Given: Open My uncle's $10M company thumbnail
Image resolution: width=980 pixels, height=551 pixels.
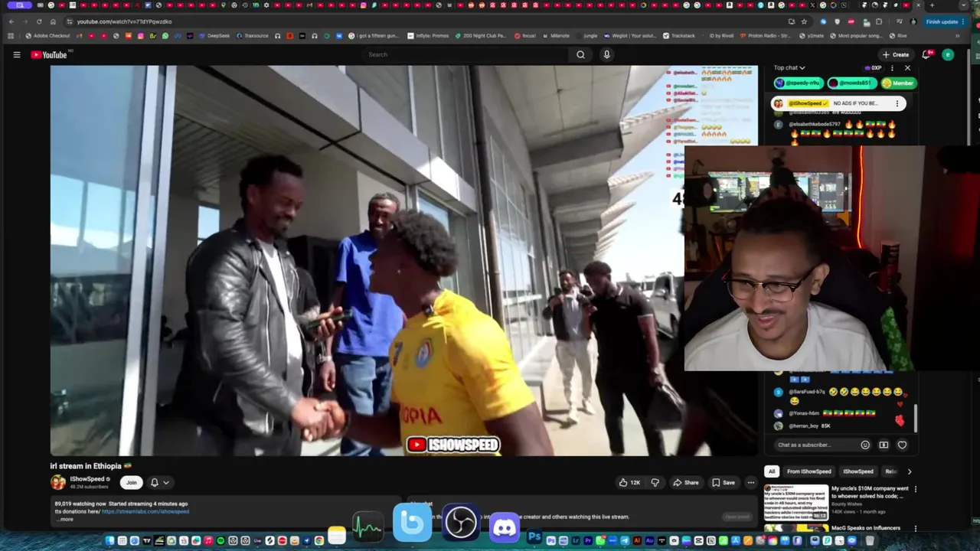Looking at the screenshot, I should pyautogui.click(x=796, y=503).
